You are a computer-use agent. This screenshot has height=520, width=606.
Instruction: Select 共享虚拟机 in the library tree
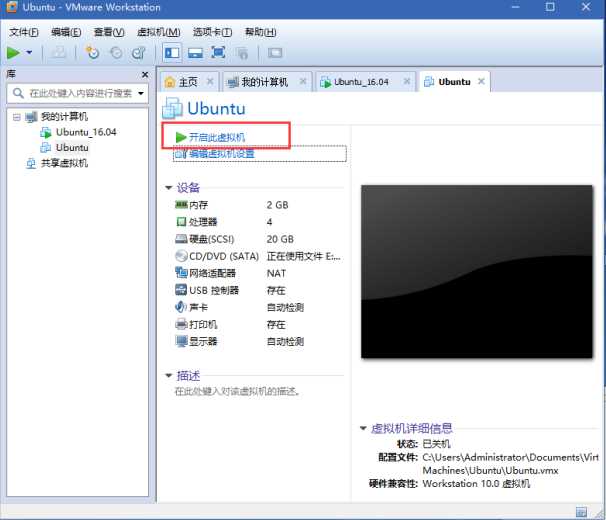(57, 163)
